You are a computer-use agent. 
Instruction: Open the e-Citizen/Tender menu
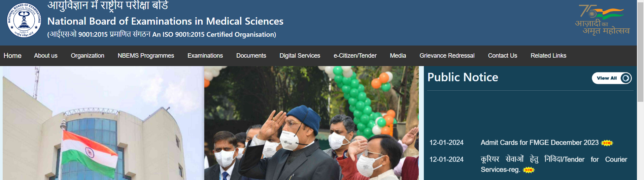click(355, 56)
